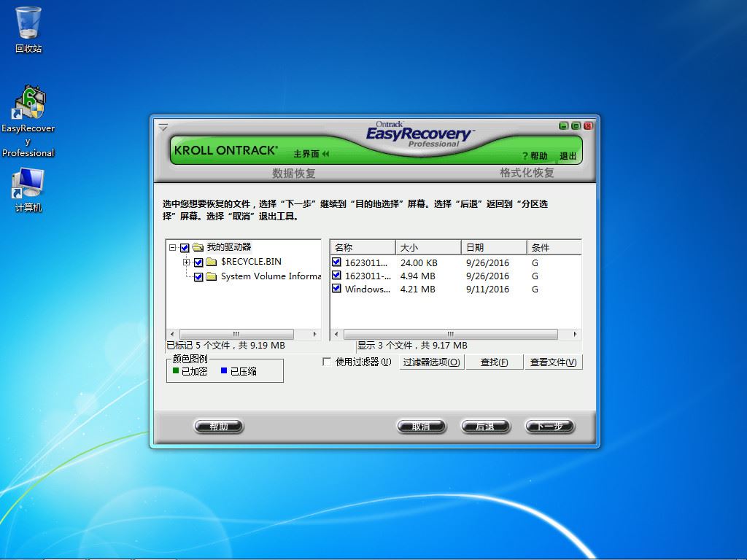Click the file list scroll right arrow
This screenshot has width=747, height=560.
point(575,334)
